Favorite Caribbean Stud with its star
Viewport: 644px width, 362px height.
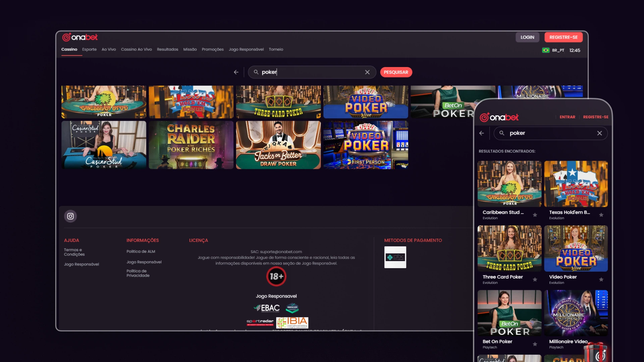(535, 215)
